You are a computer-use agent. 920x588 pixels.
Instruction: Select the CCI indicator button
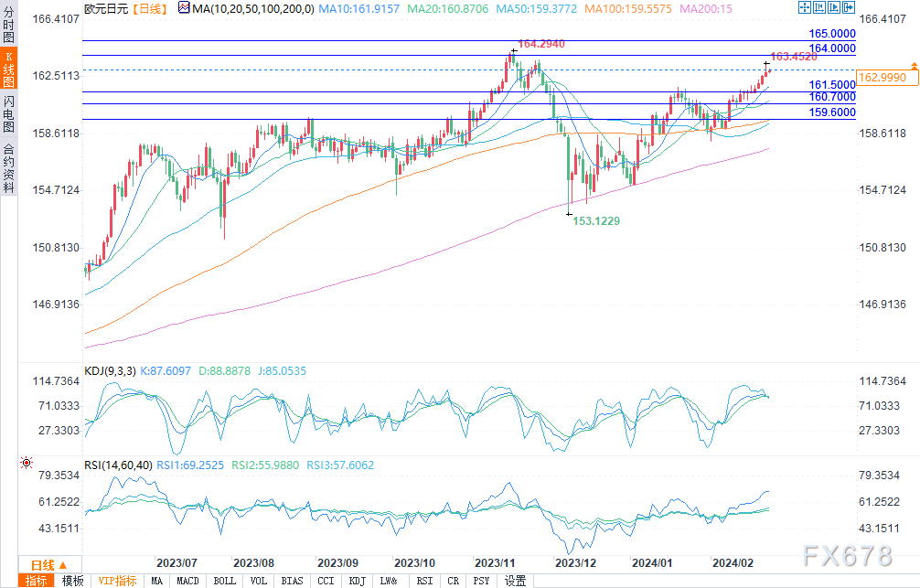point(326,581)
